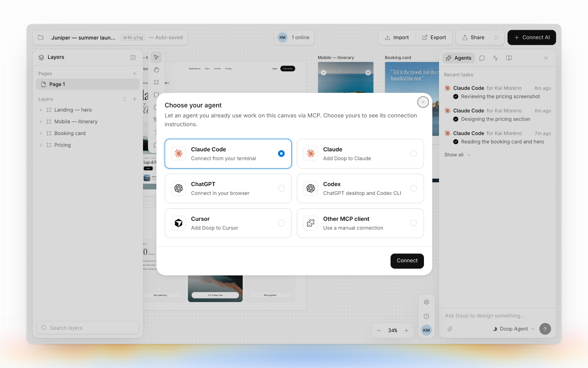Open the comments chat tab

pos(482,58)
